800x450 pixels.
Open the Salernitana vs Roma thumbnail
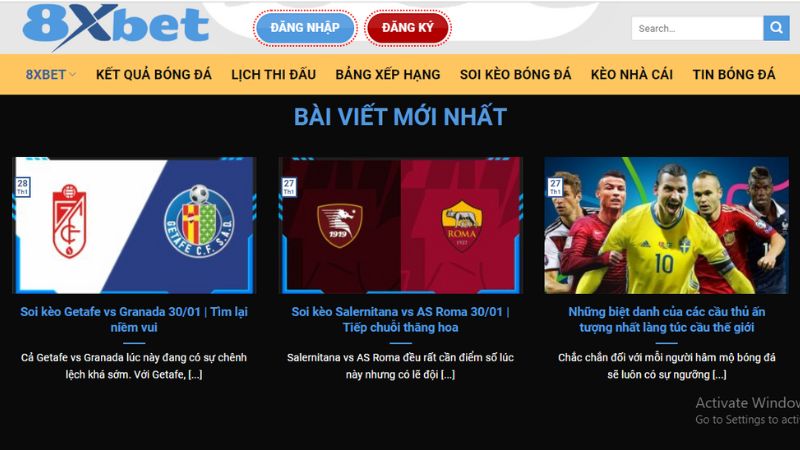(x=401, y=225)
